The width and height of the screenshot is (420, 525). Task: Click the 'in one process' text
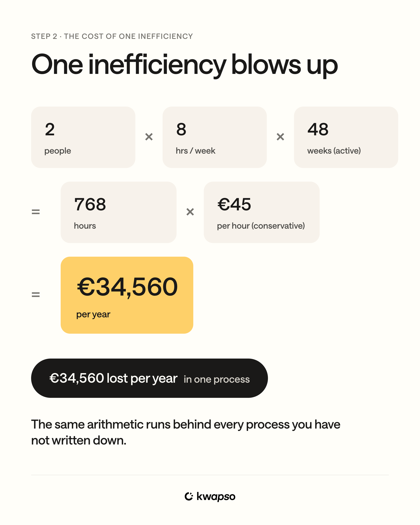click(x=217, y=379)
